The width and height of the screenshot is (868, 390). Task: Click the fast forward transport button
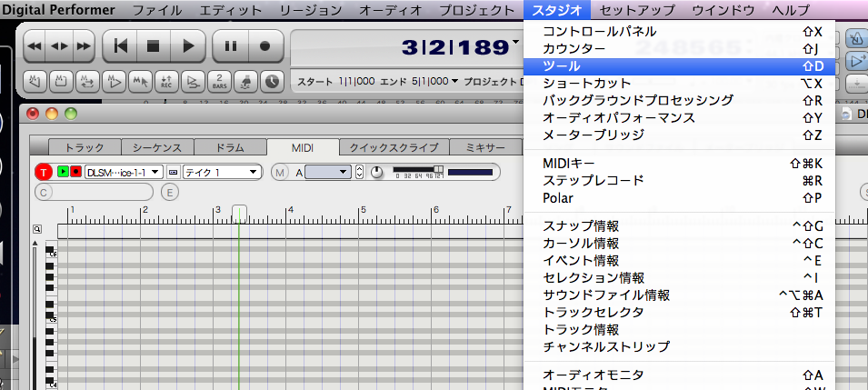[83, 46]
